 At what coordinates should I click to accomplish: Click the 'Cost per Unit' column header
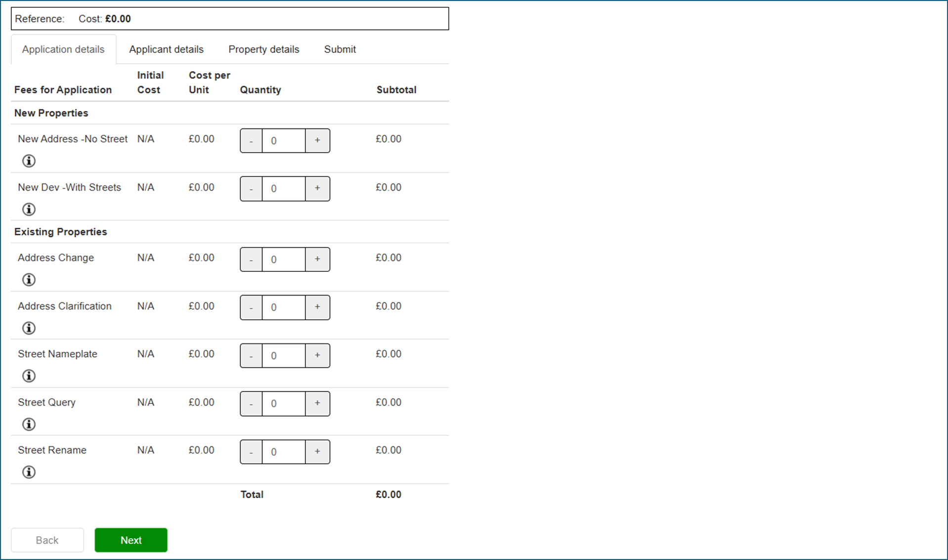[210, 83]
